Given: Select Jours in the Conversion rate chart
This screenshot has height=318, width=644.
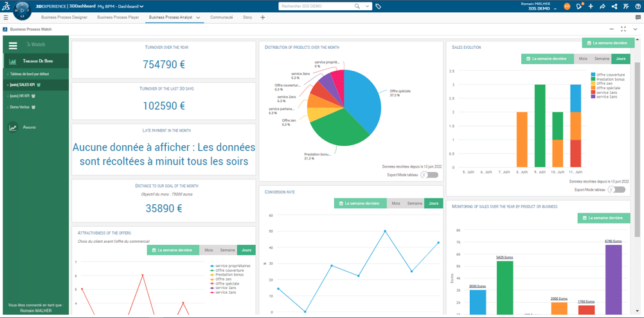Looking at the screenshot, I should click(434, 203).
